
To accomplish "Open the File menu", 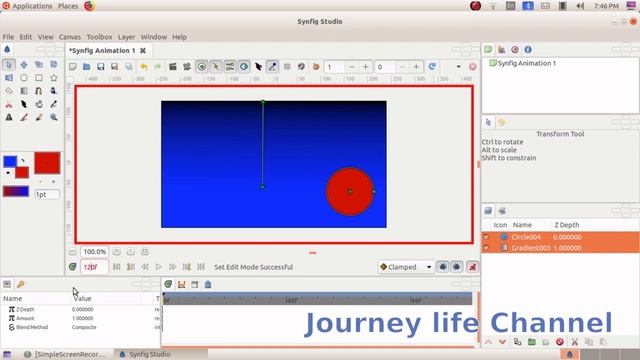I will pyautogui.click(x=8, y=37).
